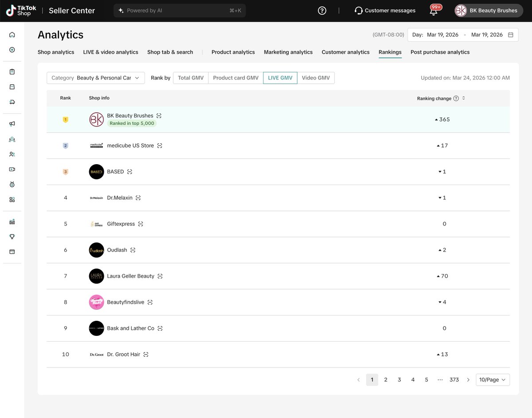Sort by Ranking change arrows

pyautogui.click(x=463, y=99)
